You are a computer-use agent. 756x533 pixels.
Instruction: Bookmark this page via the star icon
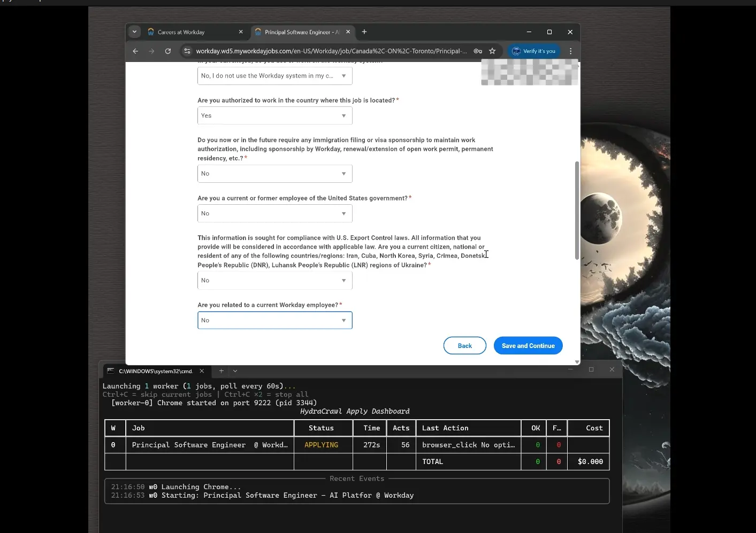click(492, 51)
